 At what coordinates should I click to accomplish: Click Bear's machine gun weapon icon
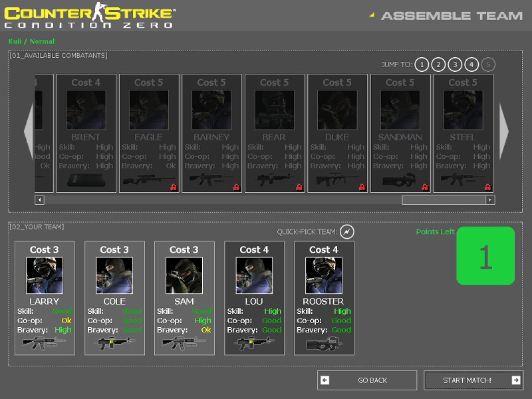(x=274, y=179)
